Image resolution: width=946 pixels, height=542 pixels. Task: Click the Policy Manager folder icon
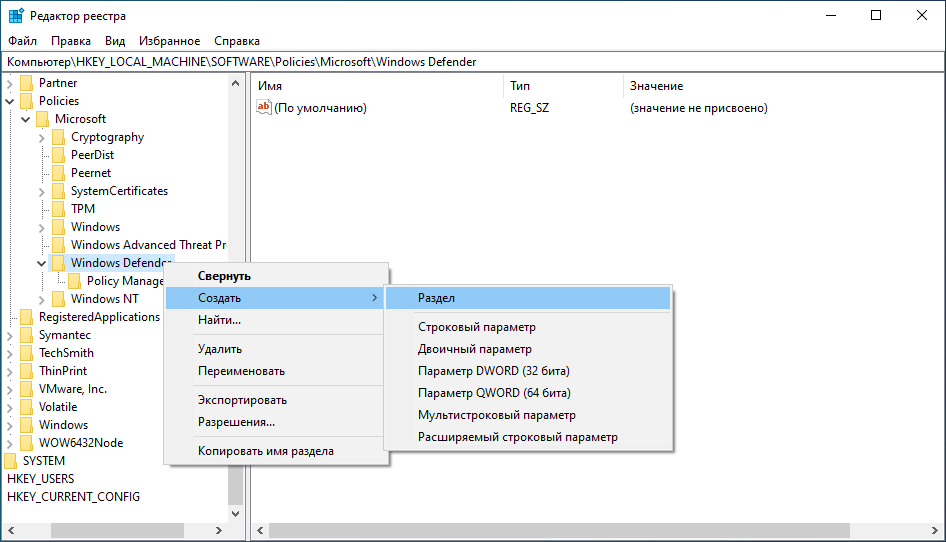(75, 281)
